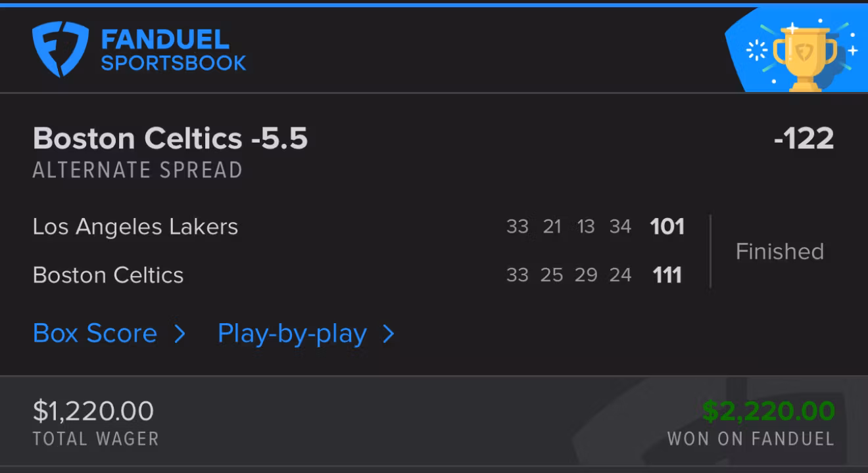Click the Finished game status
Viewport: 868px width, 473px height.
point(779,252)
